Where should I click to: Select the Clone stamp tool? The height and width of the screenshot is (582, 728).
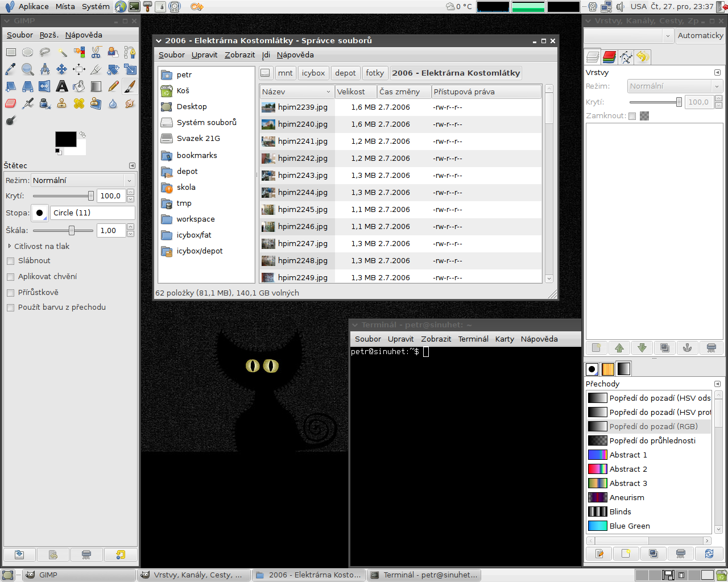62,103
